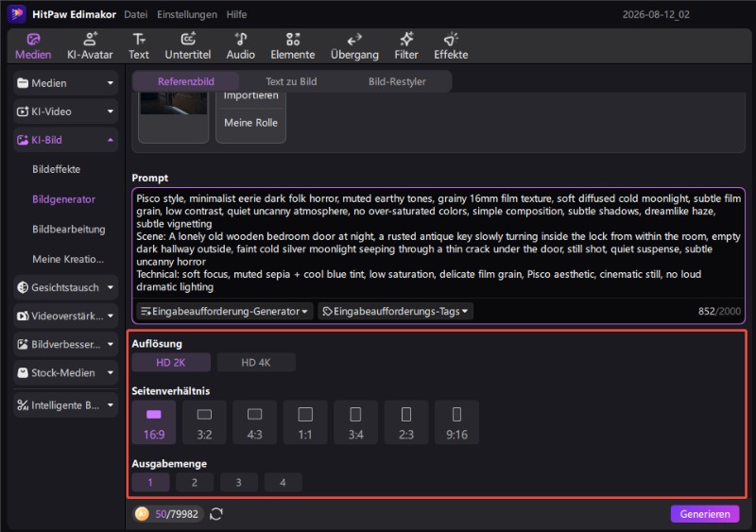Open the KI-Avatar tool
Viewport: 756px width, 532px height.
click(90, 46)
